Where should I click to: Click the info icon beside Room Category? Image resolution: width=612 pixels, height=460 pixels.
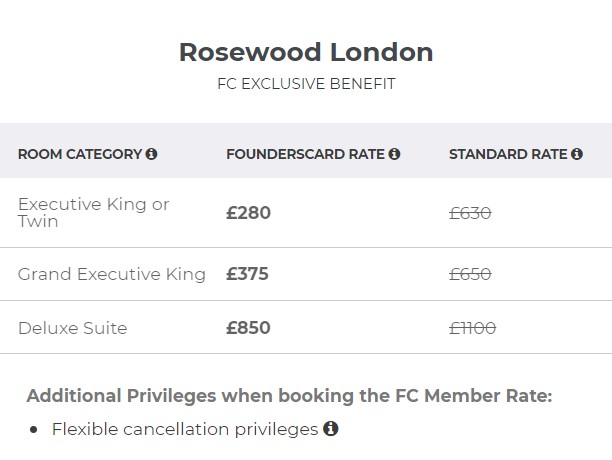pyautogui.click(x=151, y=154)
